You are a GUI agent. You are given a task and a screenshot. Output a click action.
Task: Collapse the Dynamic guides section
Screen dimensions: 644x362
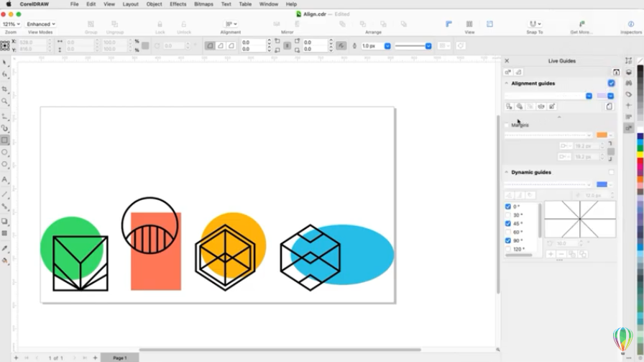click(506, 172)
